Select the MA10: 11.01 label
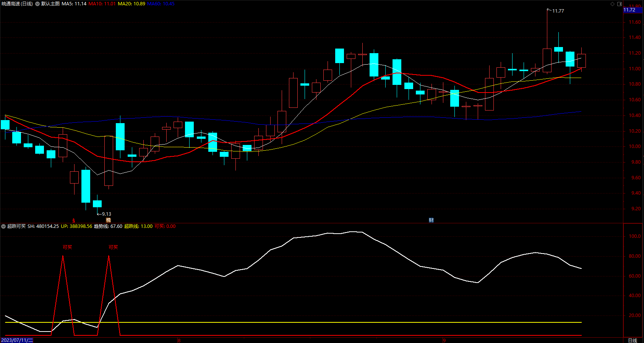This screenshot has width=644, height=343. [102, 4]
